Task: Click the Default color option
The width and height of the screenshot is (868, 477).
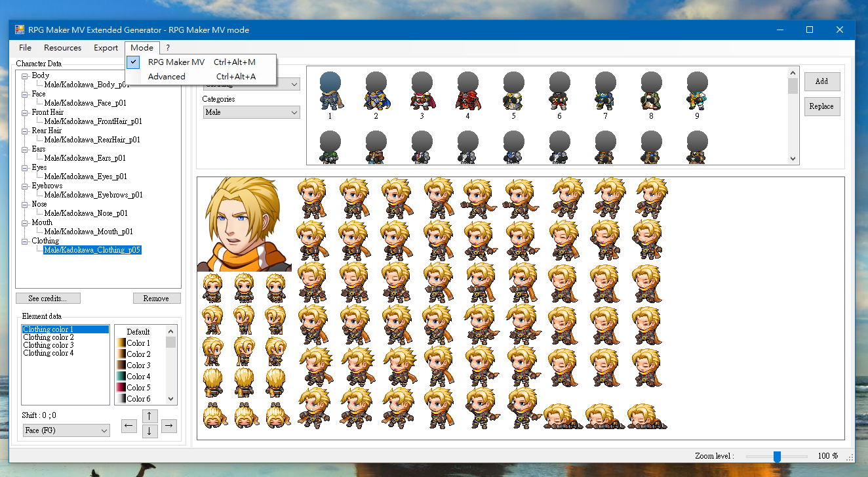Action: (138, 332)
